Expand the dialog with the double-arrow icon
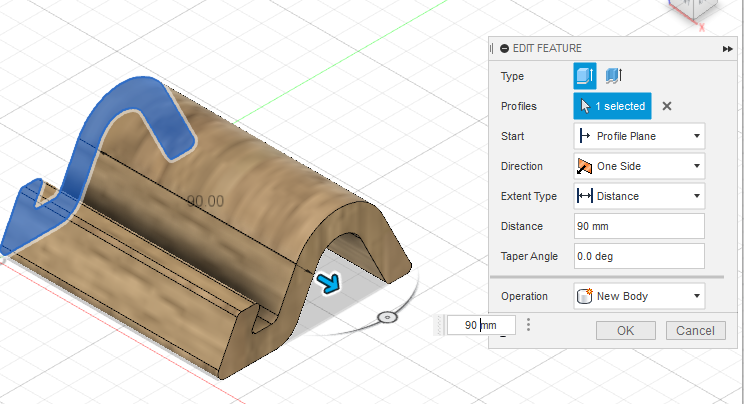The height and width of the screenshot is (404, 744). tap(727, 49)
